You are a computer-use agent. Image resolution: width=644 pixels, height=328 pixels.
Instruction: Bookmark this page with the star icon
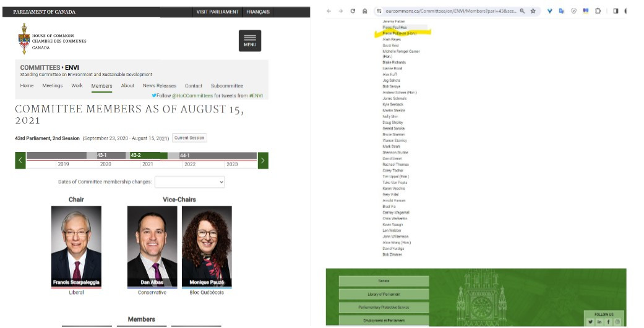(533, 11)
